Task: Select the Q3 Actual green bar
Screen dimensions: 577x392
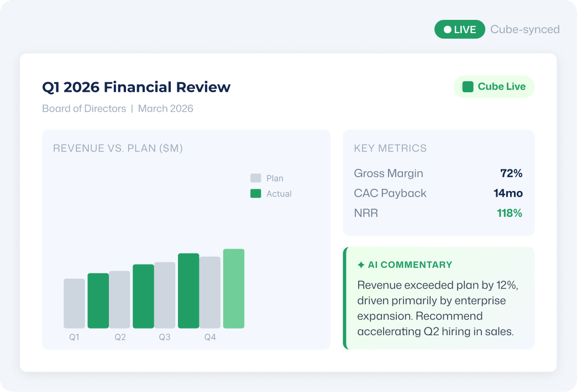Action: (188, 291)
